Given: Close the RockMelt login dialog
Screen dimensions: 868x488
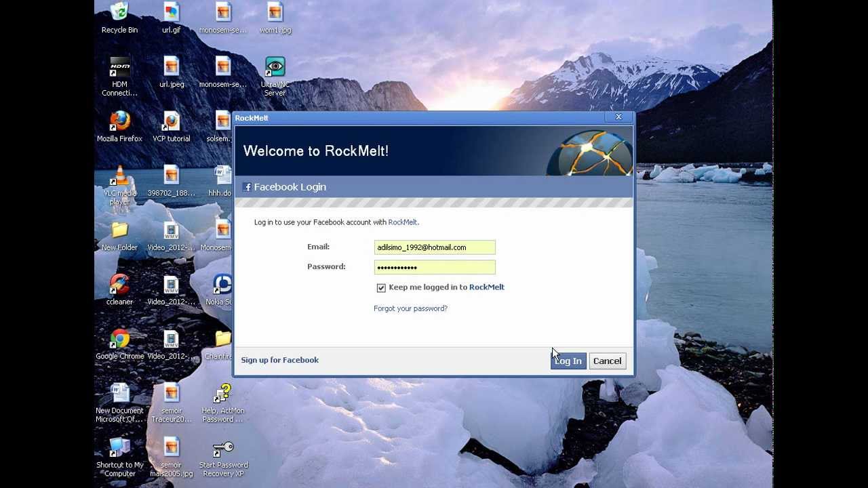Looking at the screenshot, I should 618,117.
